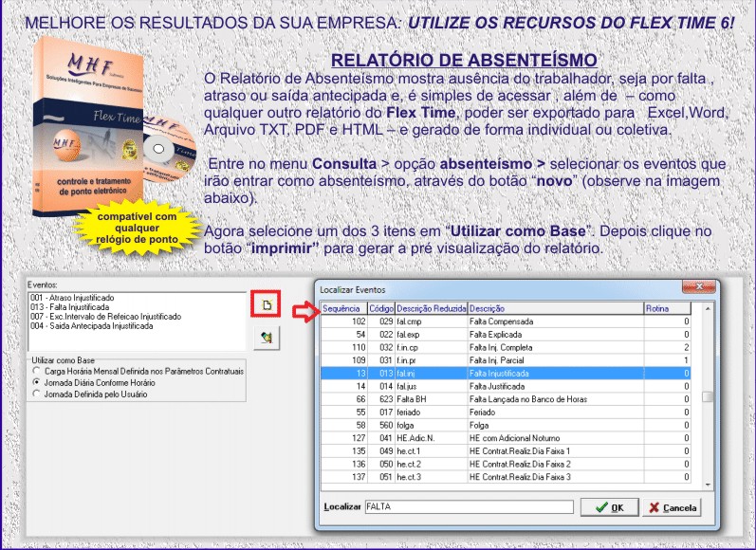Click the grid scrollbar thumb

(x=708, y=396)
